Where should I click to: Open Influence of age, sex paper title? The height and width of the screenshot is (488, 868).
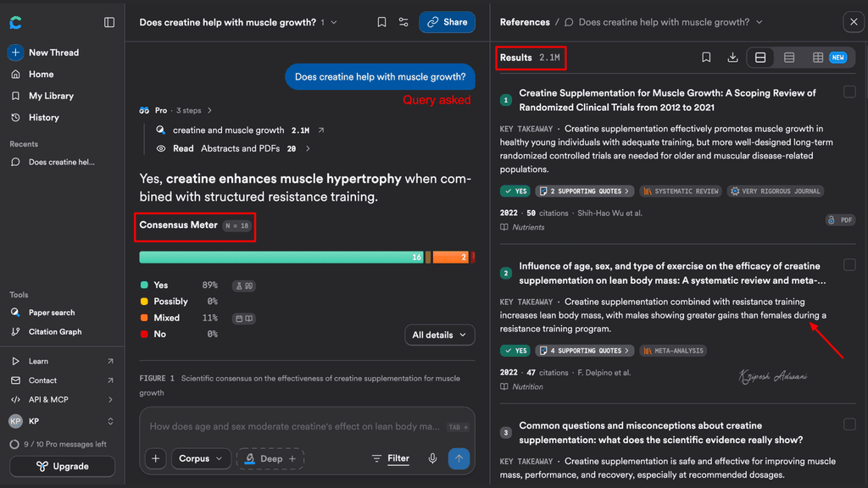tap(672, 274)
